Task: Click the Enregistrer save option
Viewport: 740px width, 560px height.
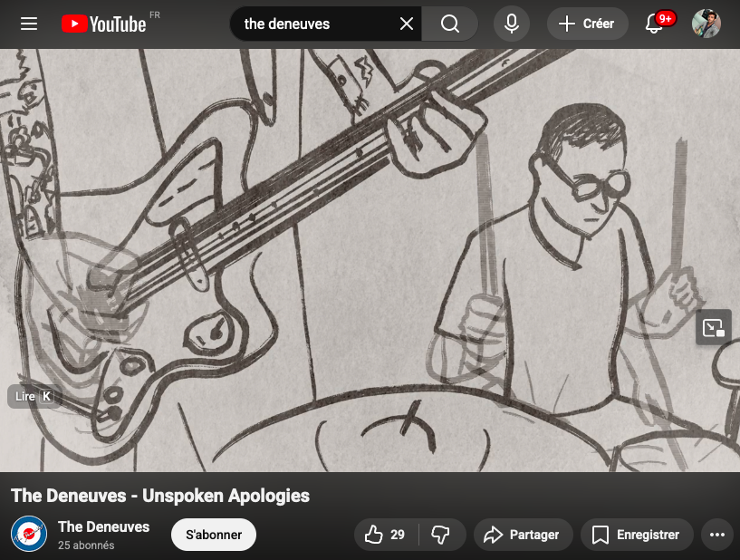Action: [637, 535]
